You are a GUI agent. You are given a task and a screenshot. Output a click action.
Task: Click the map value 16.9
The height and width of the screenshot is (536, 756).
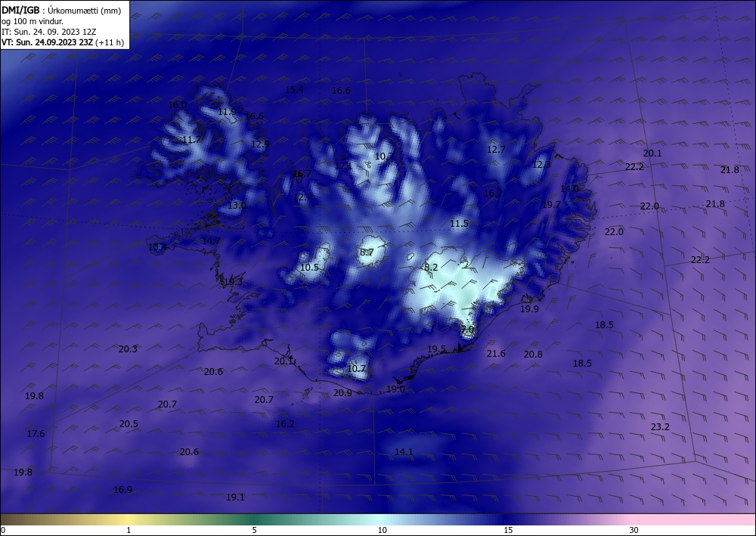coord(122,490)
